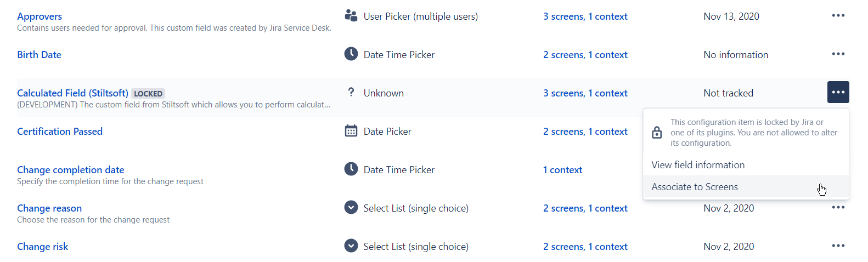The width and height of the screenshot is (868, 262).
Task: Click the select list icon for Change risk
Action: pyautogui.click(x=351, y=246)
